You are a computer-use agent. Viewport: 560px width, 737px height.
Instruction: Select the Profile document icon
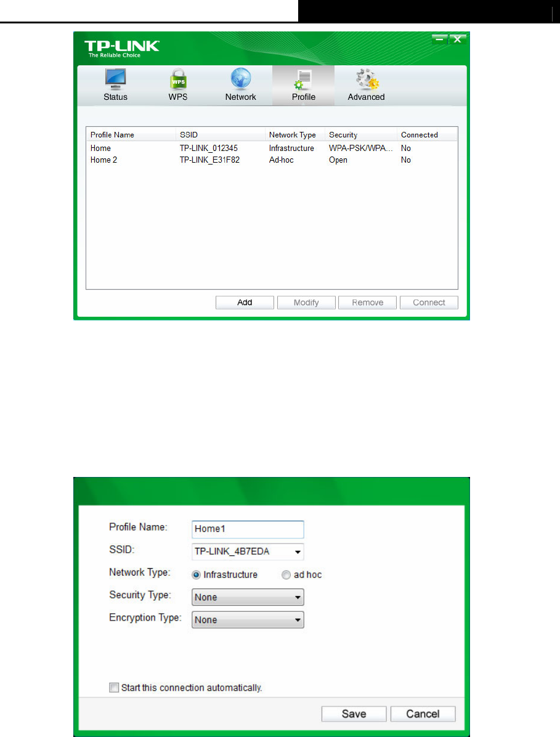coord(303,79)
